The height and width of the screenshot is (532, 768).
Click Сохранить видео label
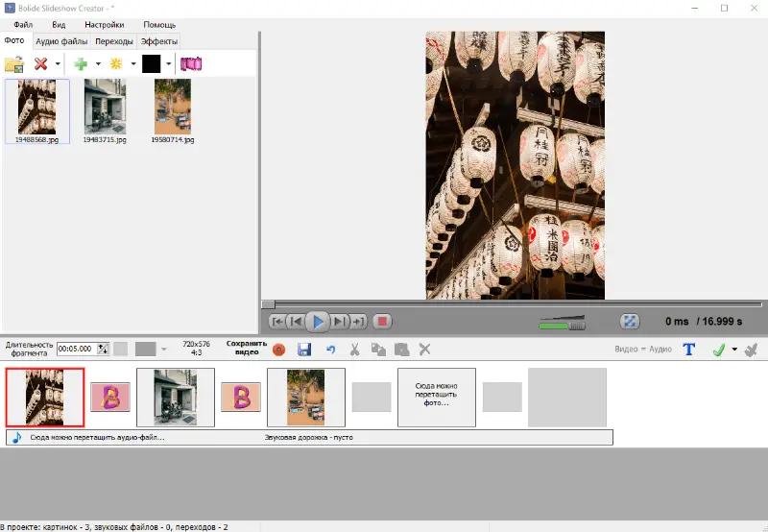[247, 348]
